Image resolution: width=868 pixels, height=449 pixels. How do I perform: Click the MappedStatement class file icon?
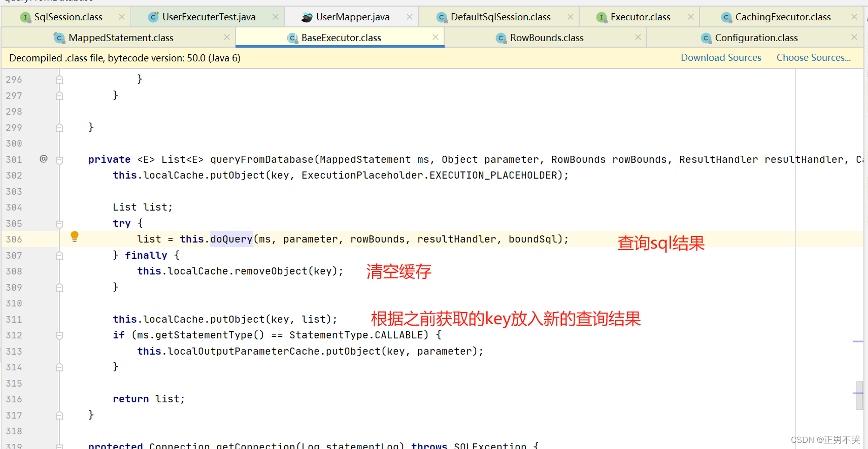59,38
